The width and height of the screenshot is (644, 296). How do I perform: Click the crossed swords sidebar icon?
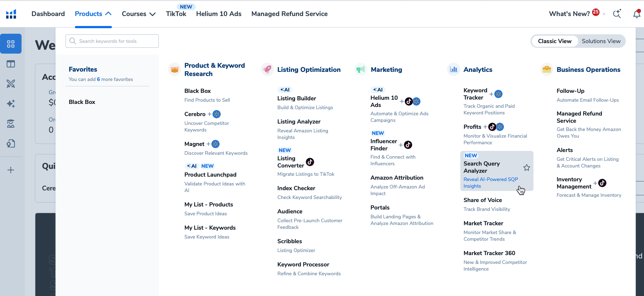[x=11, y=84]
